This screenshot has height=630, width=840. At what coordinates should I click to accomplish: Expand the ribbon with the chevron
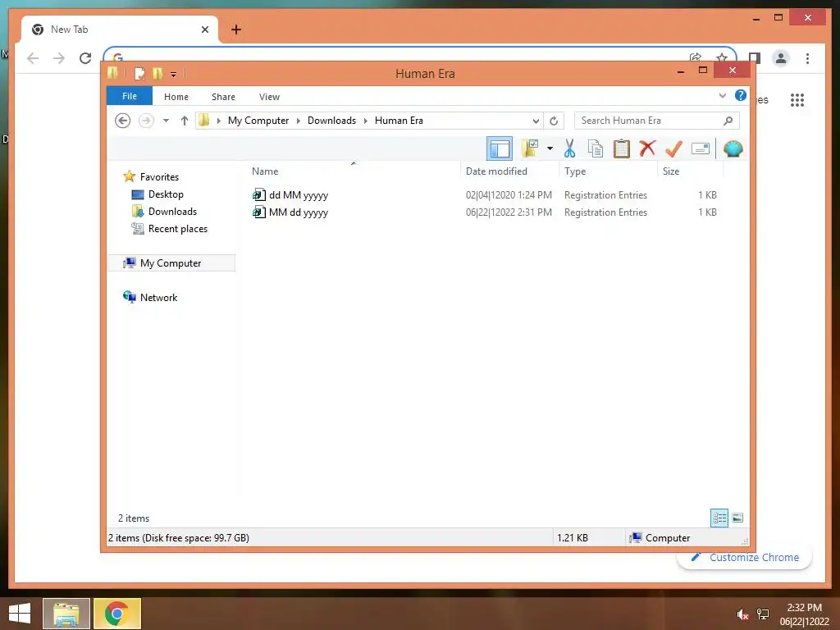722,96
